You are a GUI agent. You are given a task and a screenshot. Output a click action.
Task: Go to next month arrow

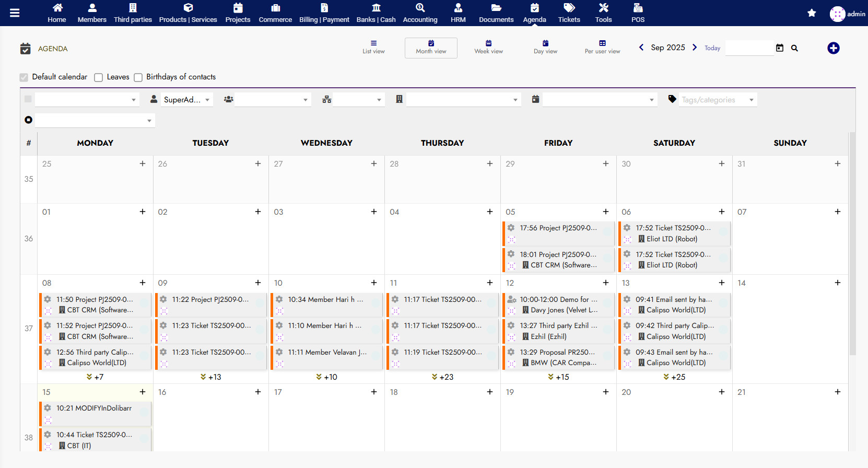694,48
